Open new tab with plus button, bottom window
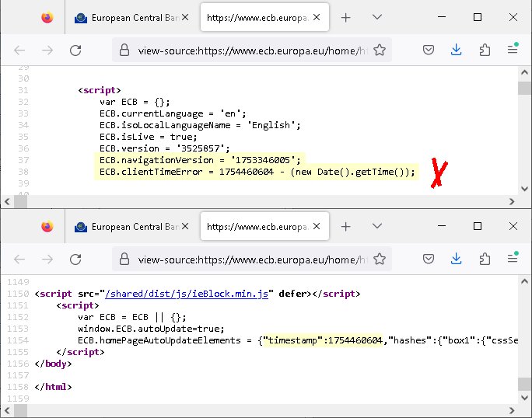Viewport: 532px width, 418px height. (x=346, y=226)
